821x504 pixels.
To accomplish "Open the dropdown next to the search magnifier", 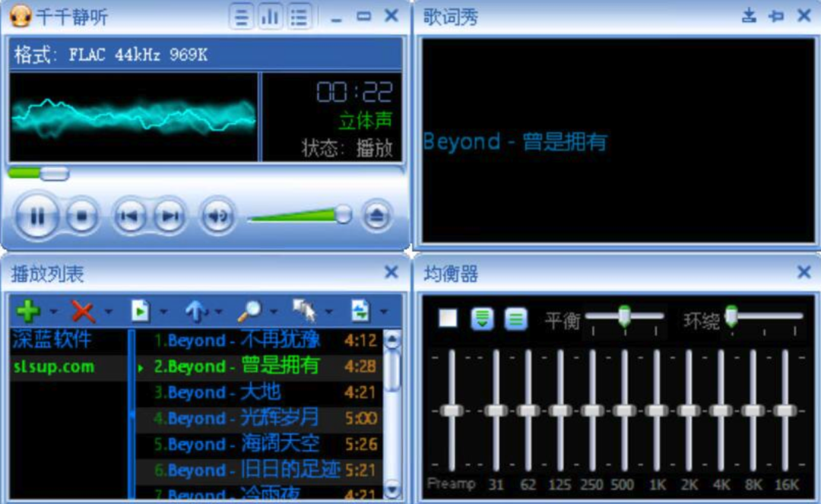I will [274, 312].
